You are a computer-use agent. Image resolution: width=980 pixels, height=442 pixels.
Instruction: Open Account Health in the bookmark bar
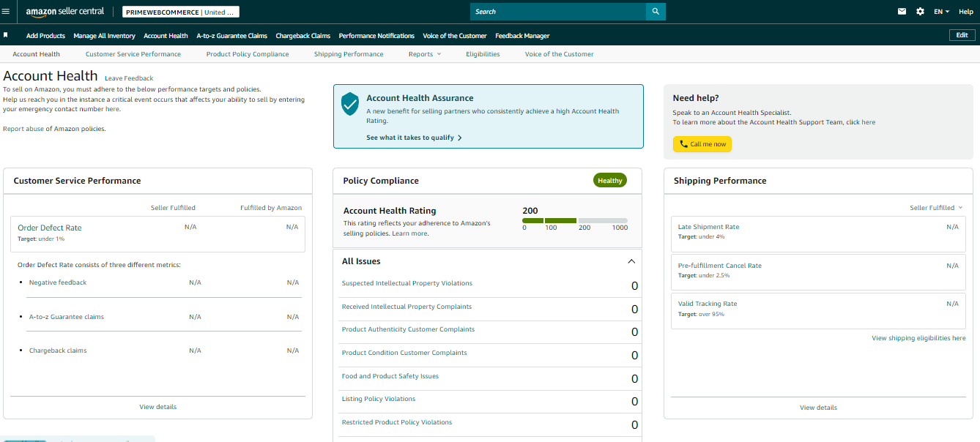166,36
